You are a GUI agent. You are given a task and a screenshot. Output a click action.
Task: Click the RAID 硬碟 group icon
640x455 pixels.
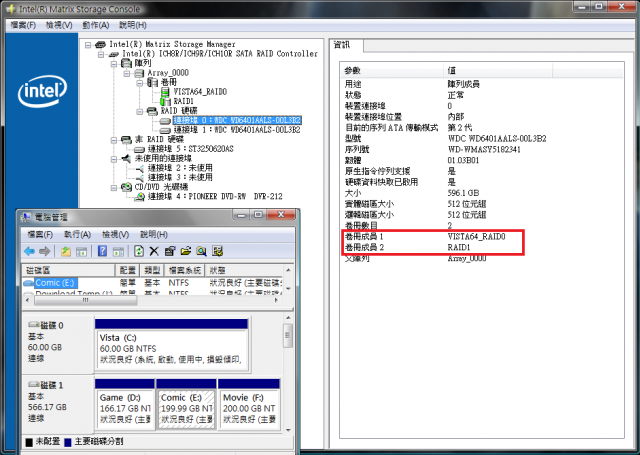(x=152, y=111)
